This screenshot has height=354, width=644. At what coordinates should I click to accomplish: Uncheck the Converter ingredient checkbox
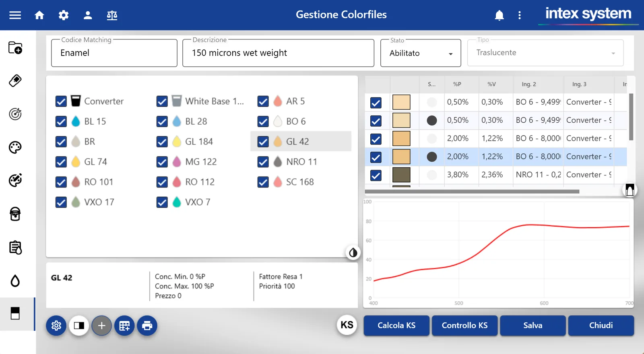61,101
